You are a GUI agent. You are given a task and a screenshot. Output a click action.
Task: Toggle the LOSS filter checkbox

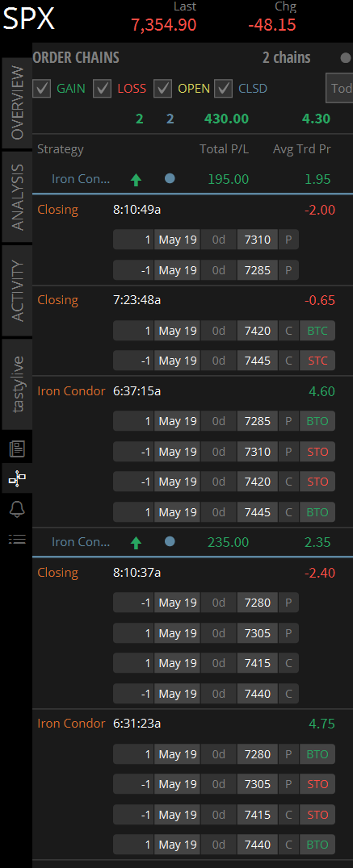point(102,88)
